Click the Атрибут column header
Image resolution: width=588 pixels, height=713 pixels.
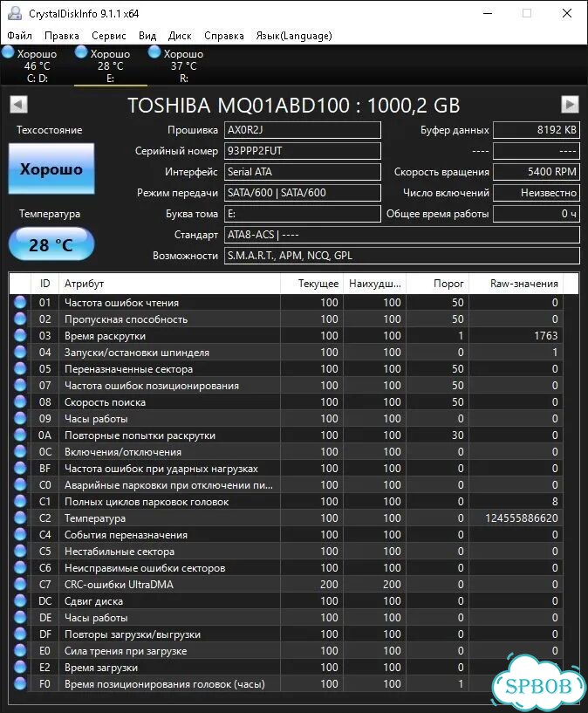[x=169, y=284]
